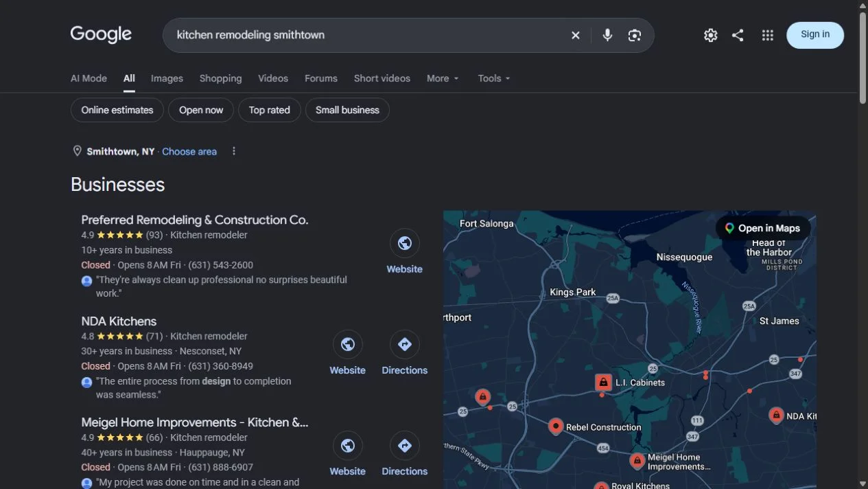
Task: Toggle the Small business filter chip
Action: click(x=347, y=110)
